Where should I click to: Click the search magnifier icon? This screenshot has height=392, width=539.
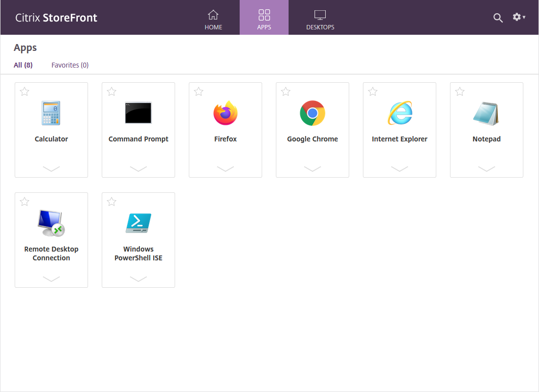tap(498, 18)
